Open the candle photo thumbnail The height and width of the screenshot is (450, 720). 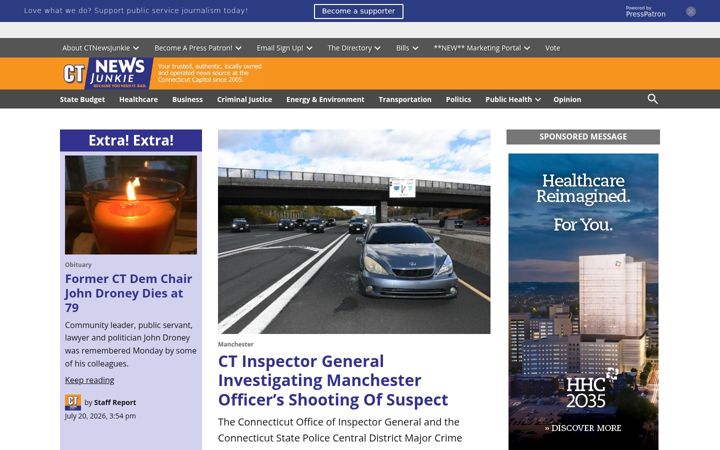coord(131,205)
